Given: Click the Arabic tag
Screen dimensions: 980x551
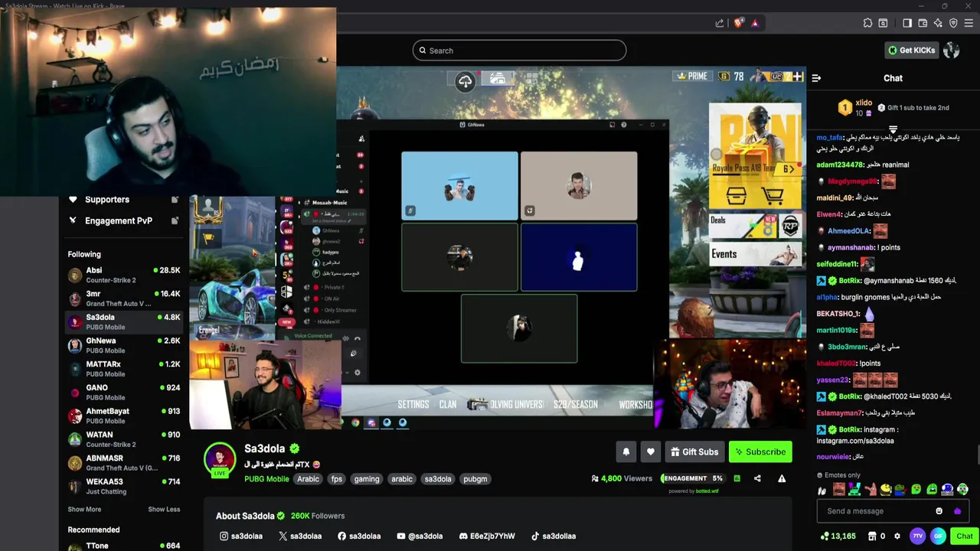Looking at the screenshot, I should pos(308,479).
